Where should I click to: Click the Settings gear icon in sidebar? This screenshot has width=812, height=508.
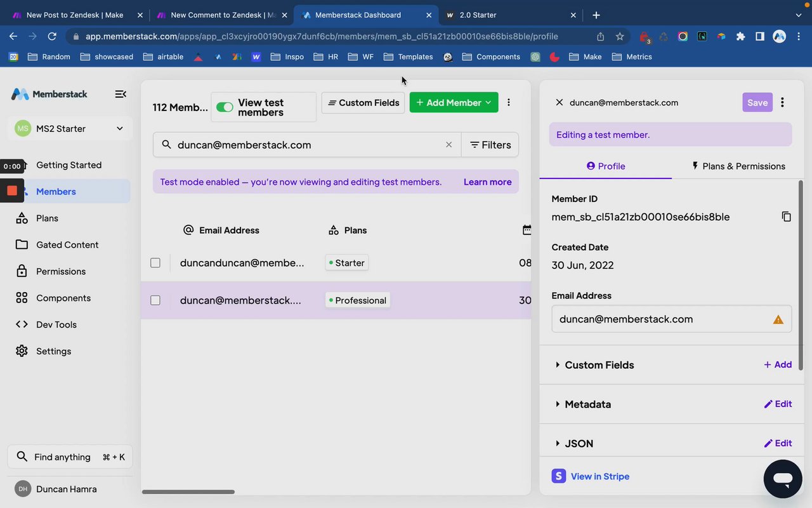(x=22, y=351)
